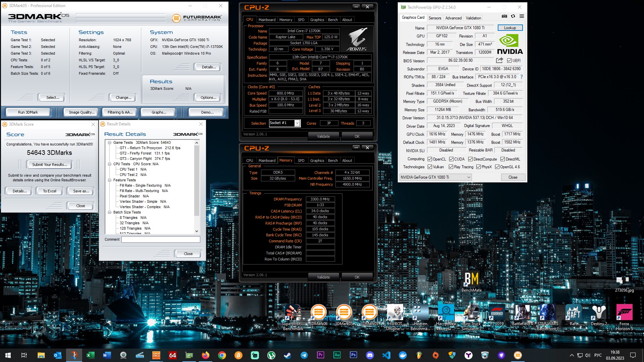The width and height of the screenshot is (644, 362).
Task: Toggle the UEFI checkbox in GPU-Z
Action: (x=509, y=61)
